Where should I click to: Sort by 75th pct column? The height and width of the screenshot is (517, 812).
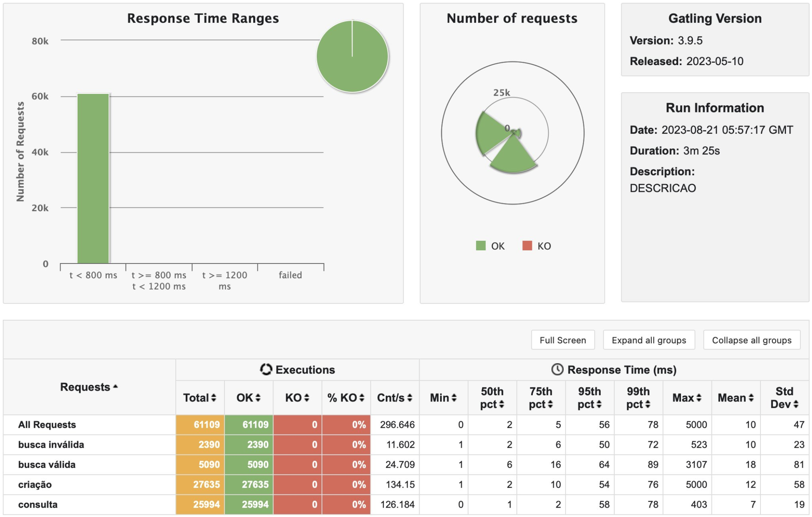click(x=541, y=398)
